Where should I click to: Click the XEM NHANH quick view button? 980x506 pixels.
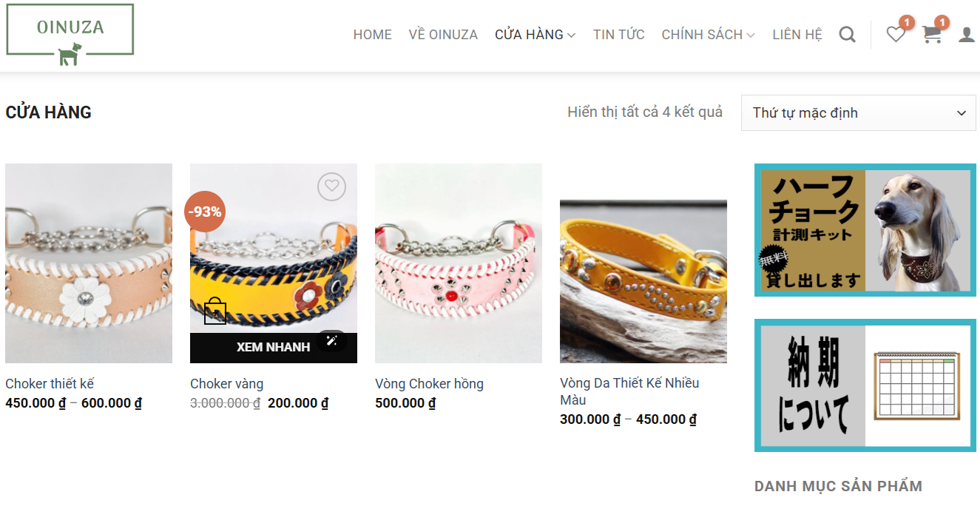pos(274,348)
